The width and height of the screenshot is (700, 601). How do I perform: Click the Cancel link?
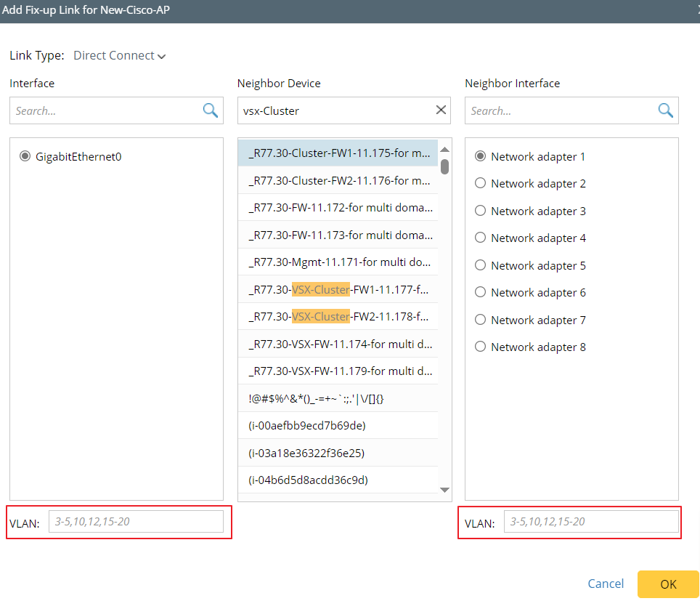(x=606, y=584)
